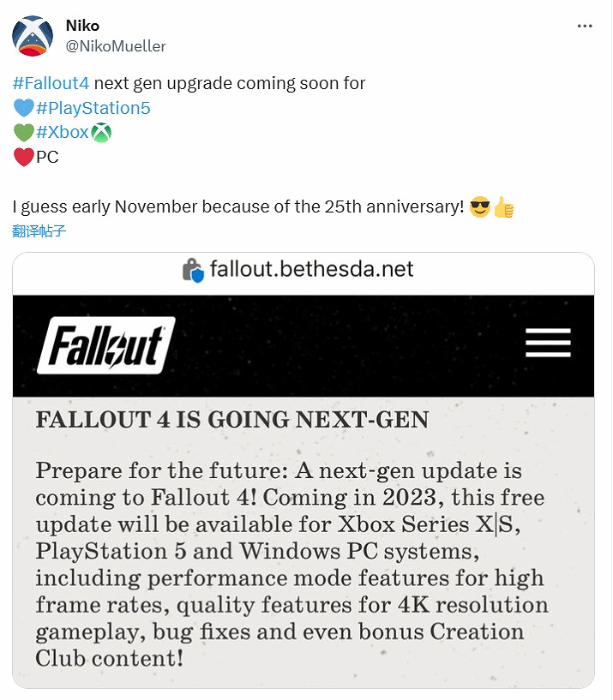Click the Xbox logo emoji

102,133
